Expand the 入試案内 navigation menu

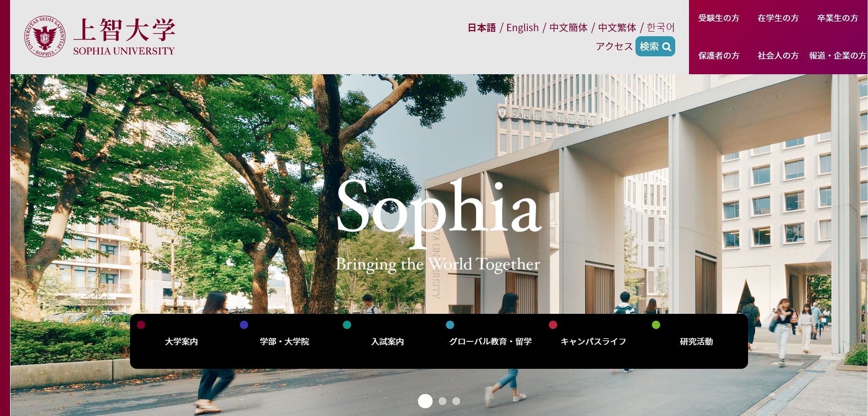click(387, 341)
